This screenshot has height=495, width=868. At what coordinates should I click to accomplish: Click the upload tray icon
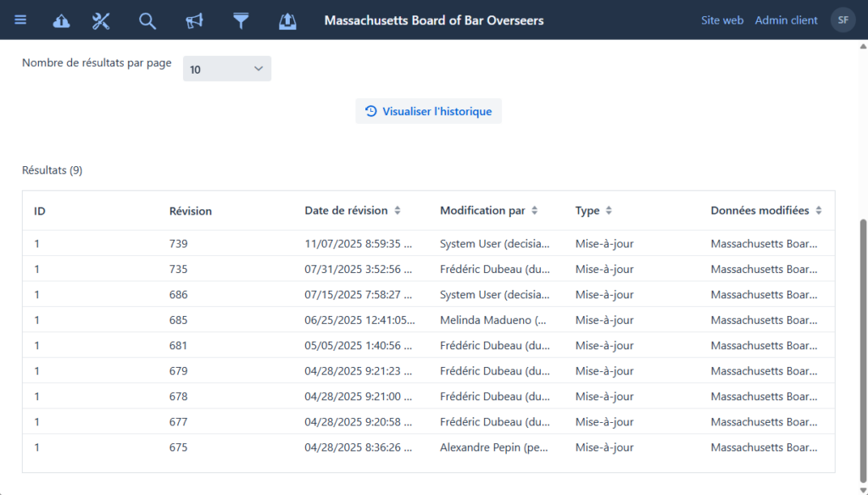pyautogui.click(x=287, y=21)
